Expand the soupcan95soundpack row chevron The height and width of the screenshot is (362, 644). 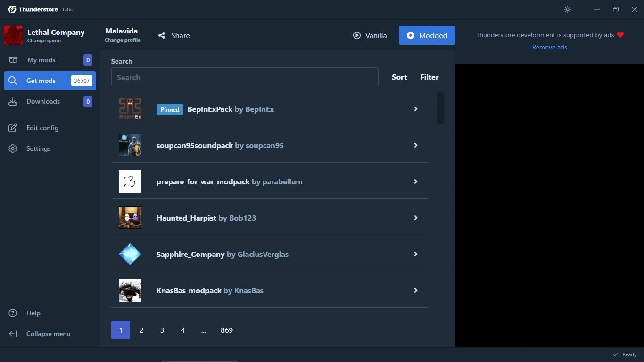(416, 145)
